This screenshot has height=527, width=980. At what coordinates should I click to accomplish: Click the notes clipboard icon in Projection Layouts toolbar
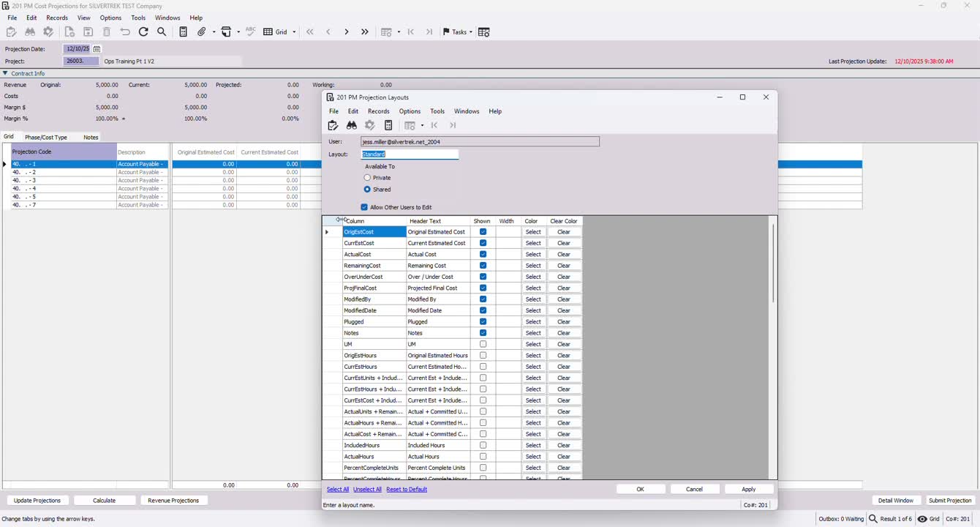pyautogui.click(x=333, y=125)
